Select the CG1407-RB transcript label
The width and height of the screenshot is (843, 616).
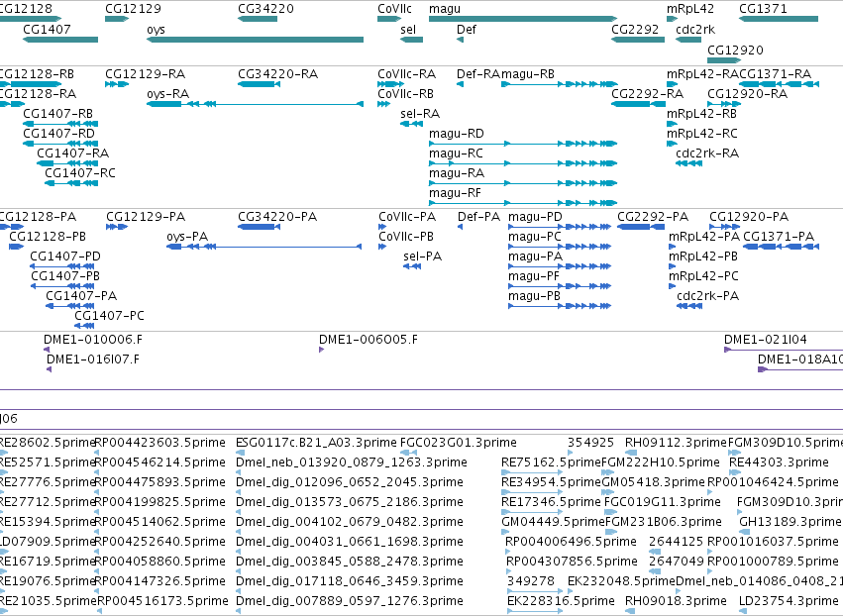click(x=58, y=114)
